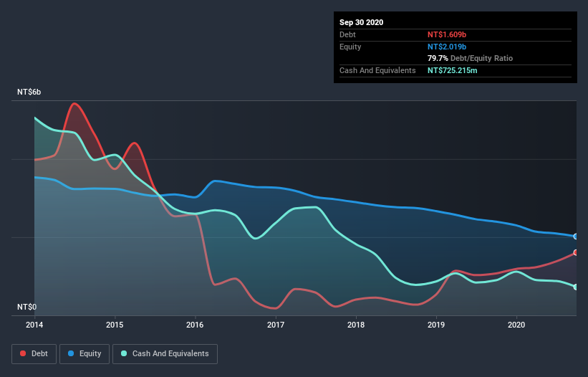Click Cash And Equivalents label in tooltip

pyautogui.click(x=377, y=70)
